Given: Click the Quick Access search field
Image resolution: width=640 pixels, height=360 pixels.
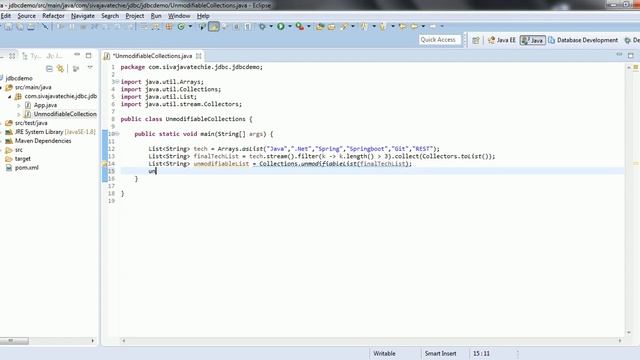Looking at the screenshot, I should tap(440, 40).
